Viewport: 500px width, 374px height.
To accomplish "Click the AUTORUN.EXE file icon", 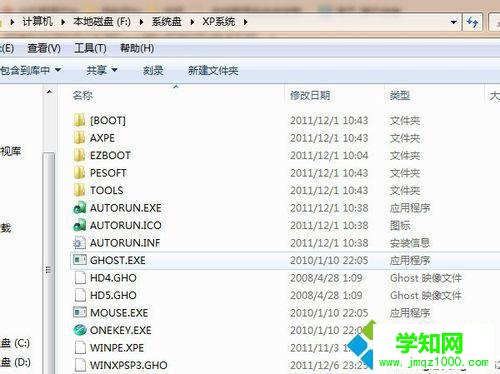I will (80, 208).
